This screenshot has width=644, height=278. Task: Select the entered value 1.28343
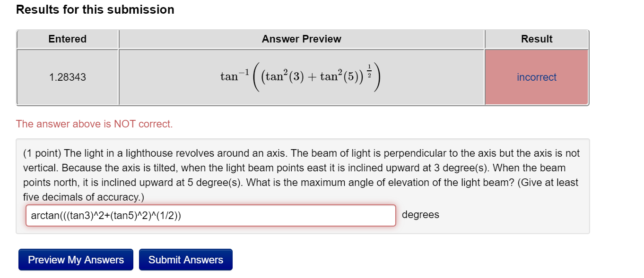pyautogui.click(x=67, y=77)
